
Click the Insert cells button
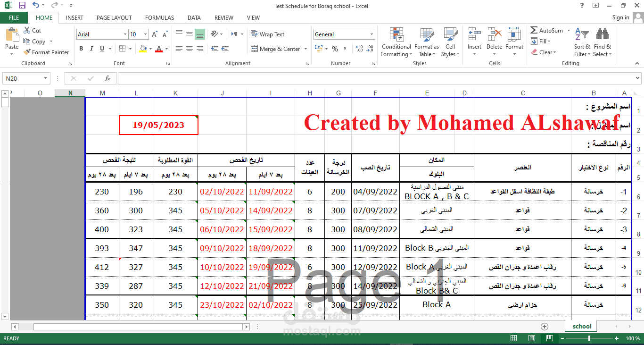coord(474,42)
